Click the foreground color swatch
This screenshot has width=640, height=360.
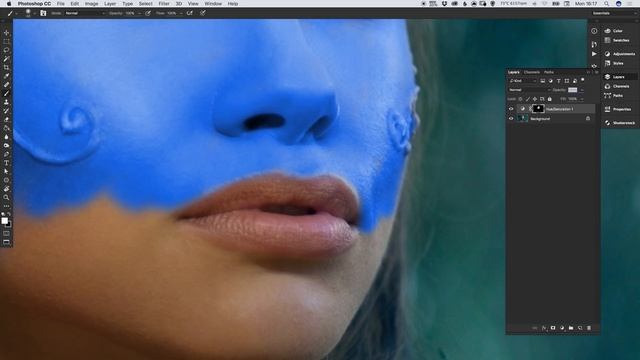point(4,221)
